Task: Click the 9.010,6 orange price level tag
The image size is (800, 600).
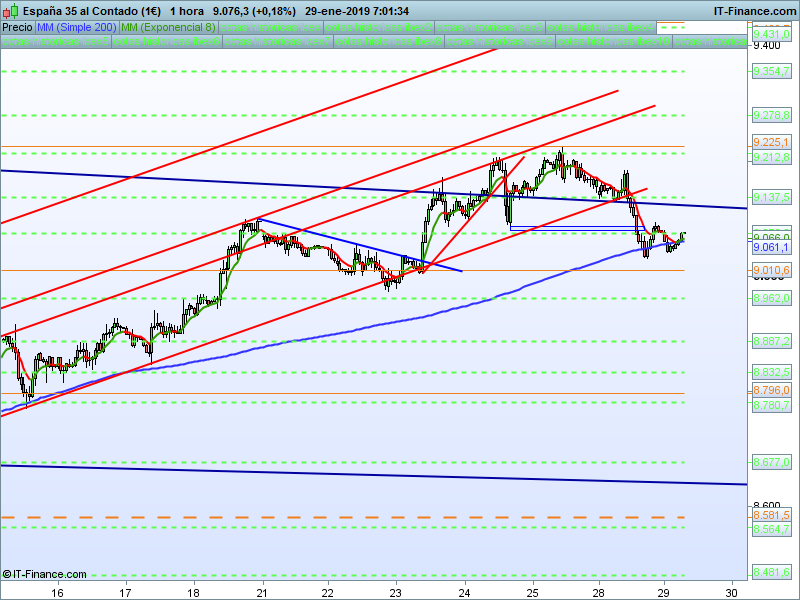Action: (x=771, y=270)
